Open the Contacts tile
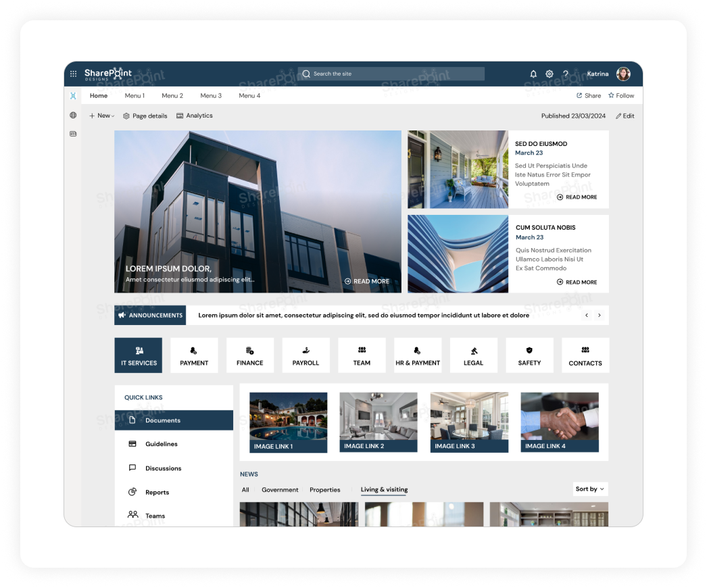Viewport: 707px width, 588px height. pyautogui.click(x=585, y=356)
